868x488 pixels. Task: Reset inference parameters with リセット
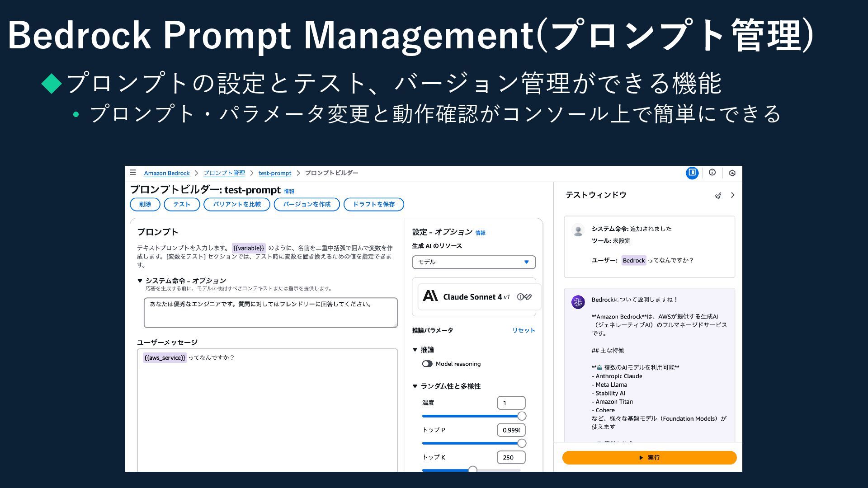pos(524,330)
